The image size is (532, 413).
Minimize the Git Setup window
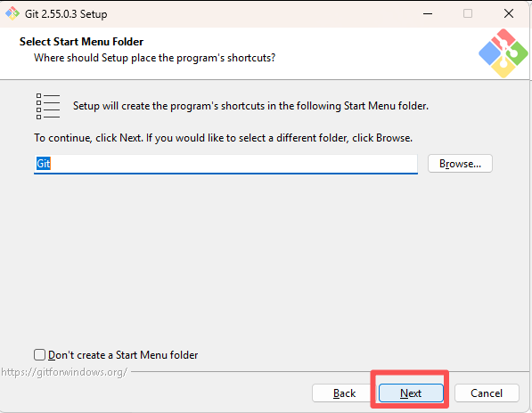click(x=428, y=13)
